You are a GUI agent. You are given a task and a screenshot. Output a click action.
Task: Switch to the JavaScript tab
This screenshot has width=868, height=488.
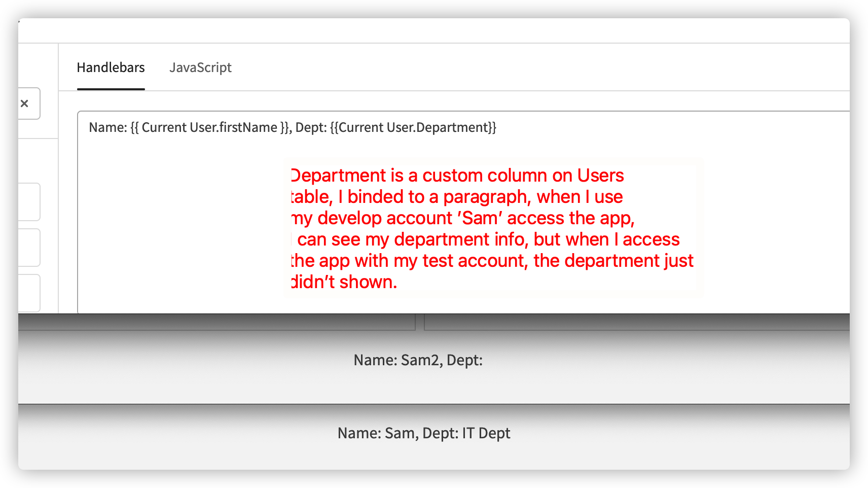point(200,67)
